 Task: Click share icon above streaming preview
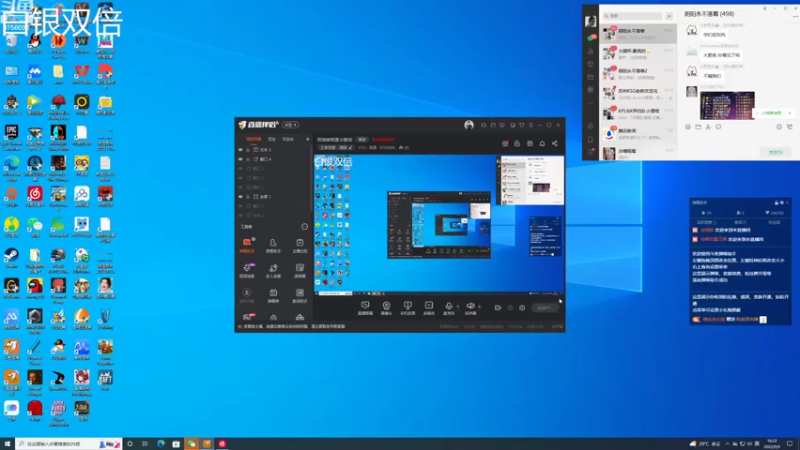tap(555, 143)
